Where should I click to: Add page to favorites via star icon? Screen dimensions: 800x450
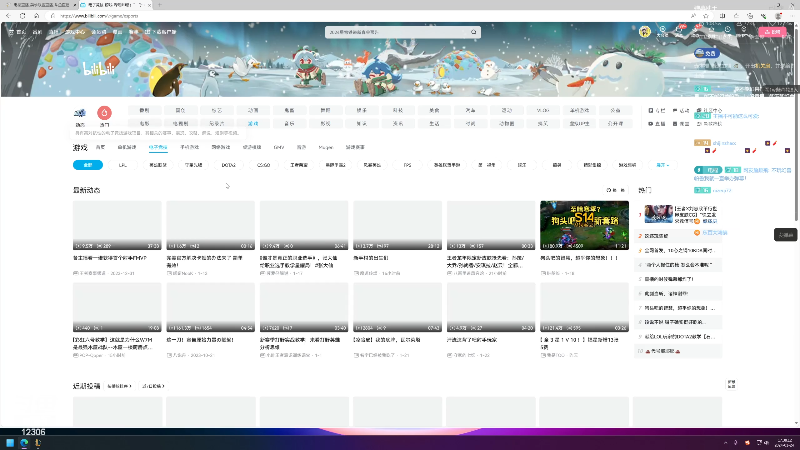pos(706,16)
